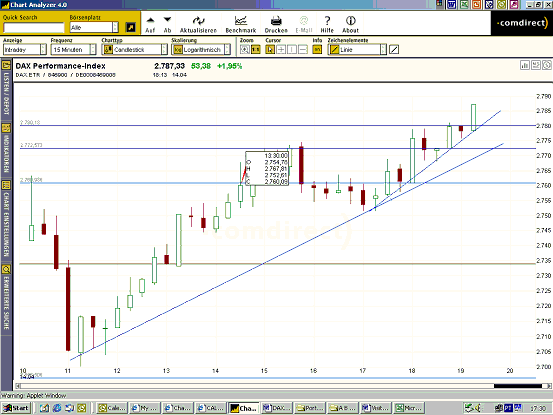Switch to the Micr... Excel taskbar window
Screen dimensions: 553x415
tap(409, 408)
